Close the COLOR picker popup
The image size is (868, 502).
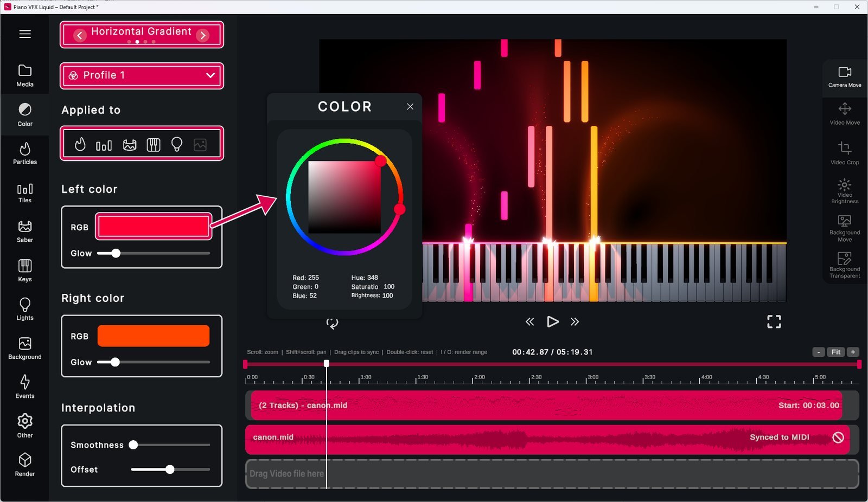point(410,107)
